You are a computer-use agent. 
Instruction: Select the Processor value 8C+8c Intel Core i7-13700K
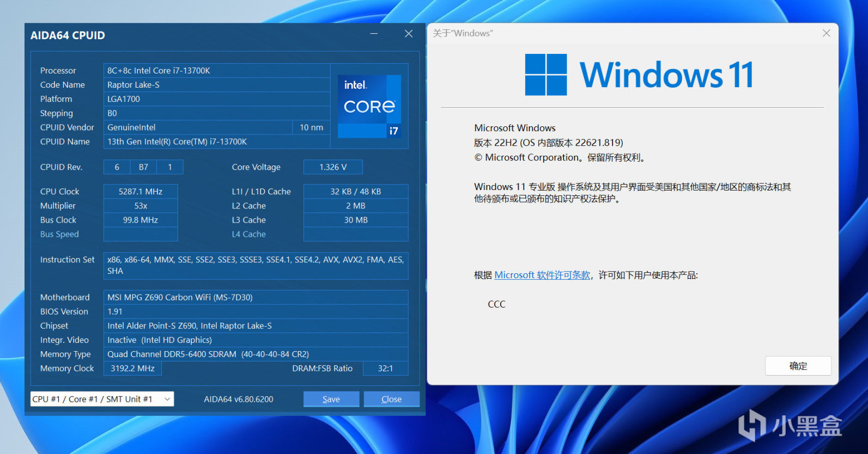(x=217, y=71)
